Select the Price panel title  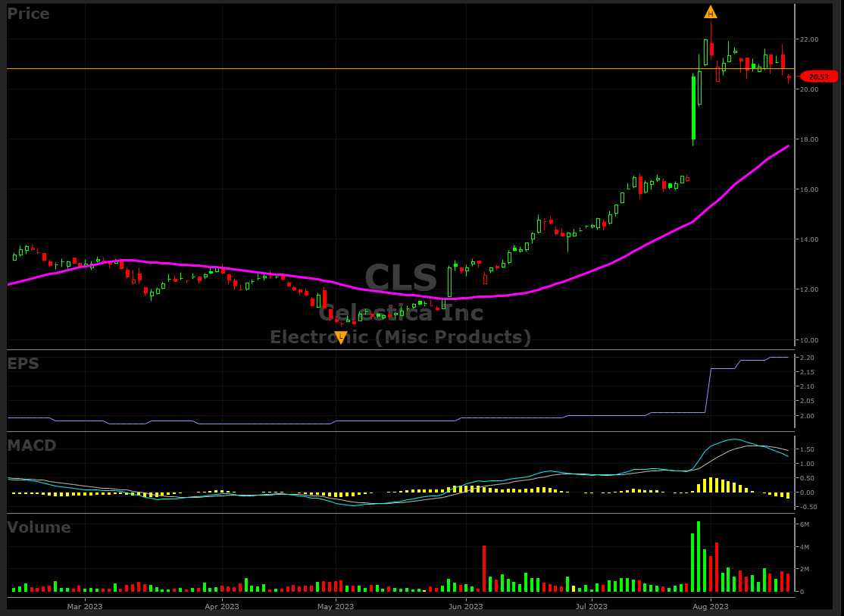(x=29, y=14)
